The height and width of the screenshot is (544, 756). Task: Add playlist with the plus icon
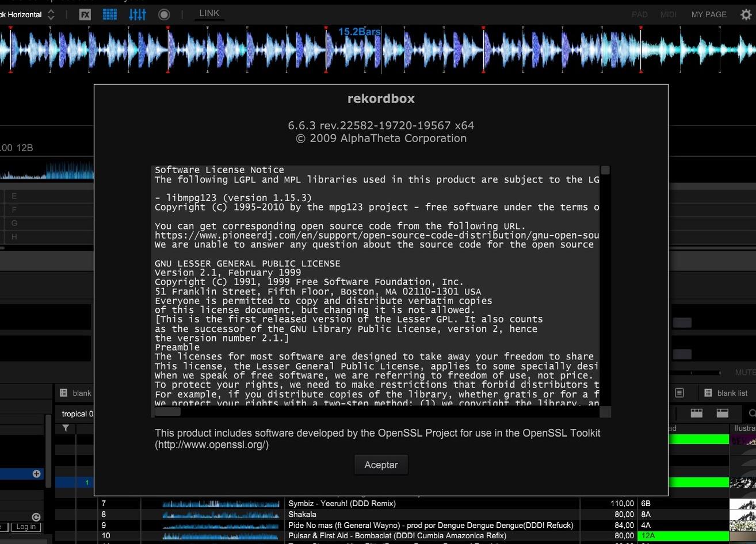(x=36, y=474)
